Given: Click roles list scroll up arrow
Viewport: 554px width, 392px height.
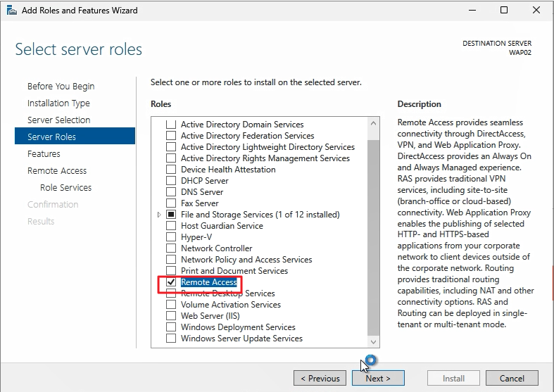Looking at the screenshot, I should point(374,123).
